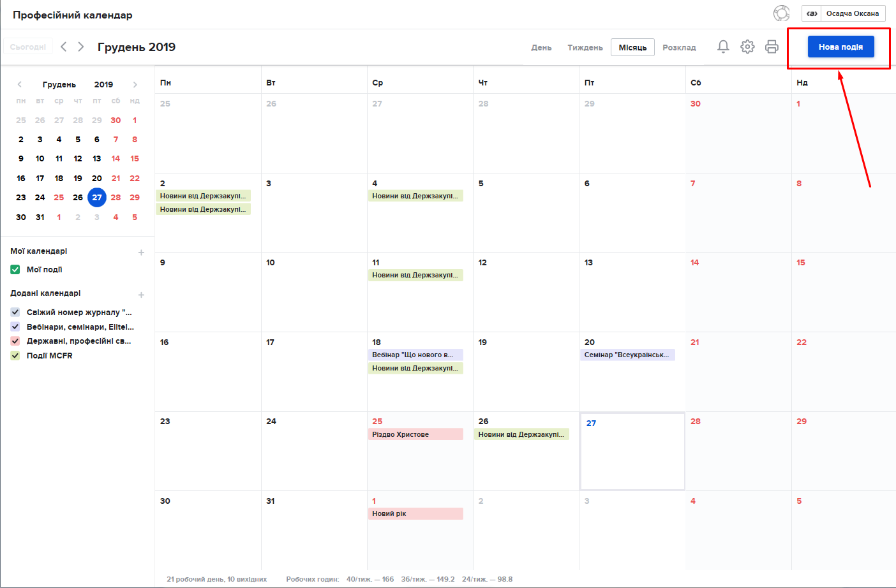Switch to the Тиждень view

(x=585, y=48)
